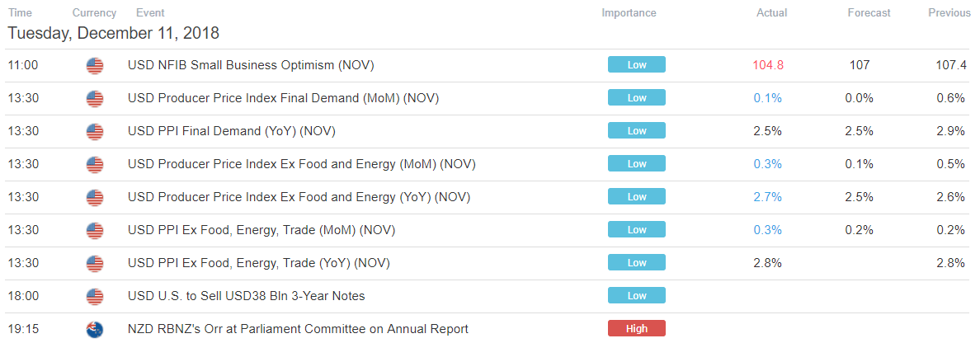Click US flag next to PPI Final Demand (YoY)

[x=94, y=131]
